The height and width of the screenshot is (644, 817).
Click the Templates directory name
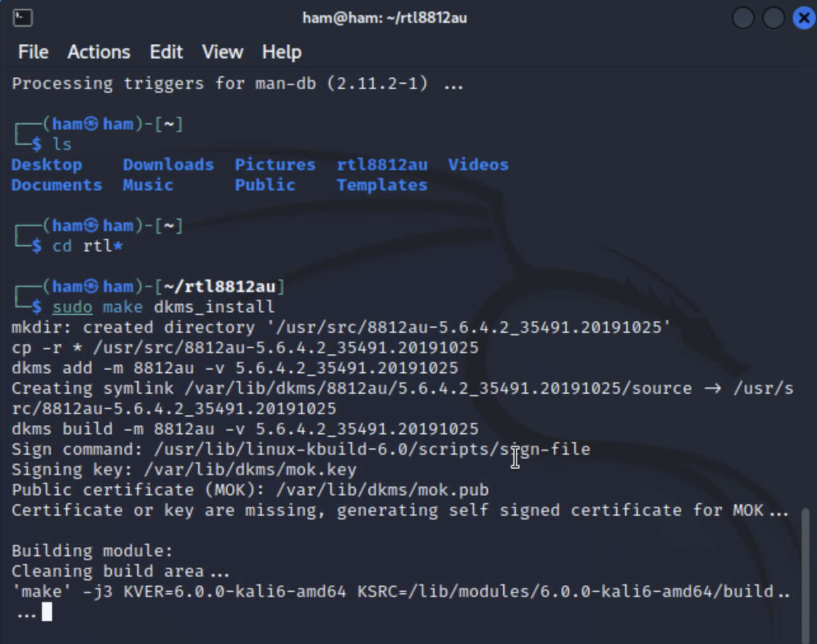381,185
